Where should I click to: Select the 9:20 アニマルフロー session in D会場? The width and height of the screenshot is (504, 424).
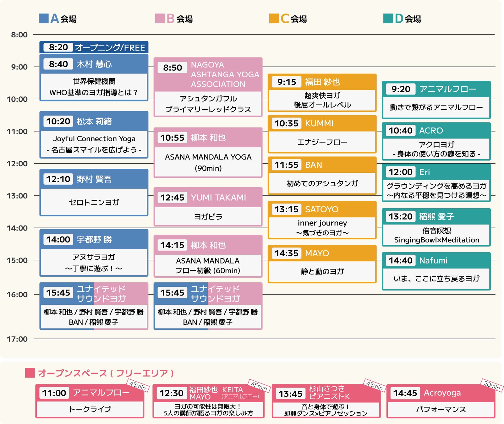(436, 100)
